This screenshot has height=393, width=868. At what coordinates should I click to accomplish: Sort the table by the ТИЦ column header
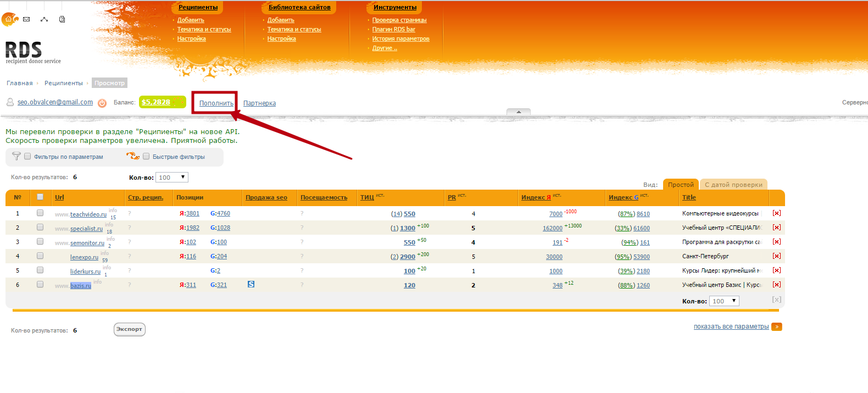[367, 197]
